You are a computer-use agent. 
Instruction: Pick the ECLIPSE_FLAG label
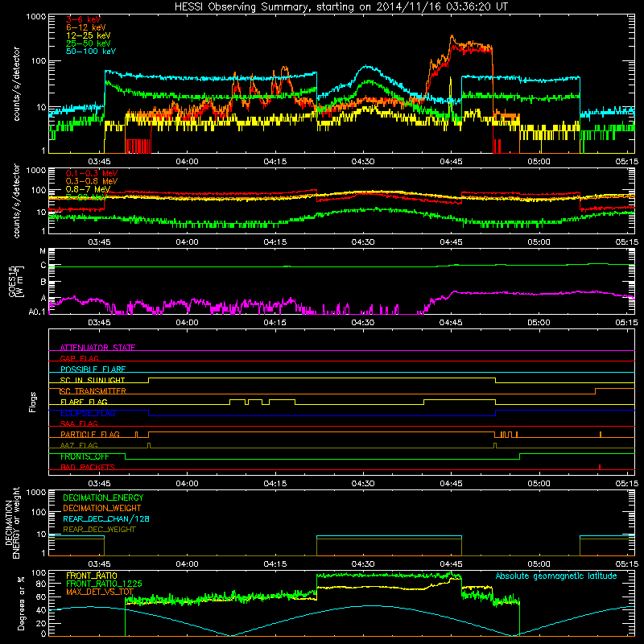click(88, 413)
